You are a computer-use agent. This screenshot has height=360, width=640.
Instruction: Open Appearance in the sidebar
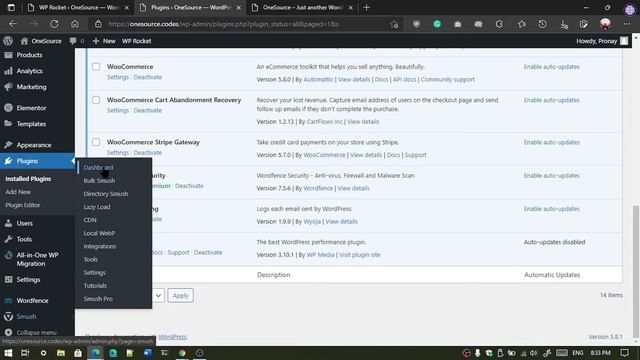[34, 145]
